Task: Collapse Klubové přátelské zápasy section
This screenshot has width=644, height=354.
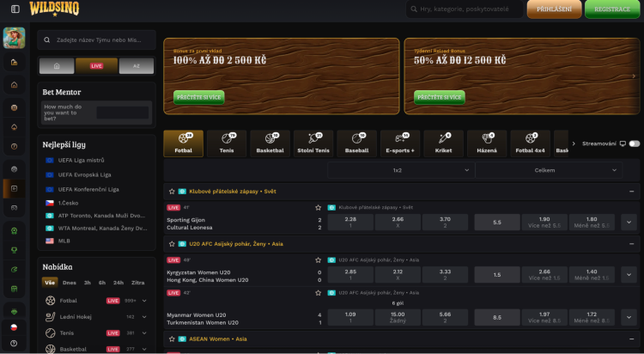Action: (631, 192)
